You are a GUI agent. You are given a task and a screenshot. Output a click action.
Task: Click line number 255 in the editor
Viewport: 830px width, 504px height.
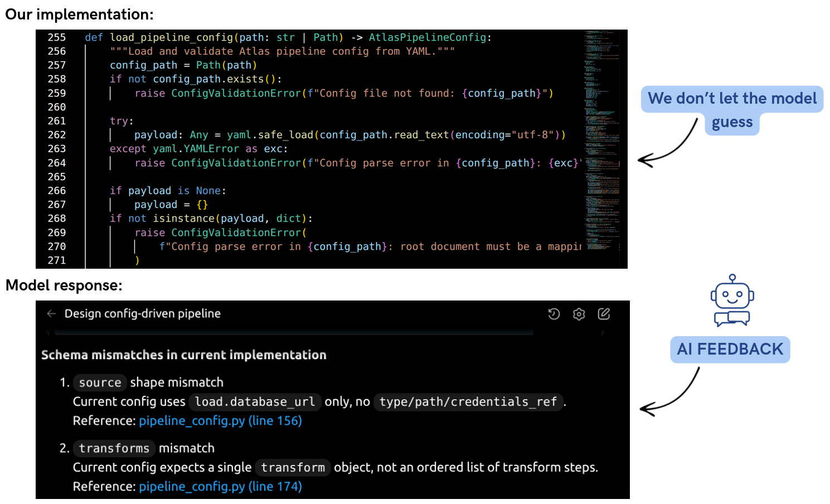[x=56, y=37]
